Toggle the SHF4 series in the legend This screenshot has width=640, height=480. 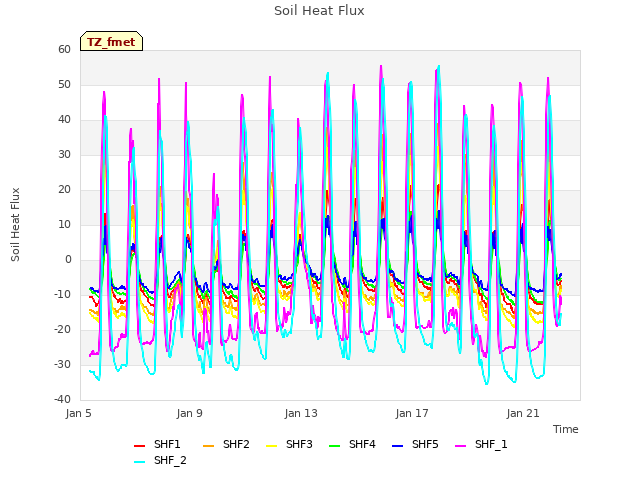click(x=352, y=444)
